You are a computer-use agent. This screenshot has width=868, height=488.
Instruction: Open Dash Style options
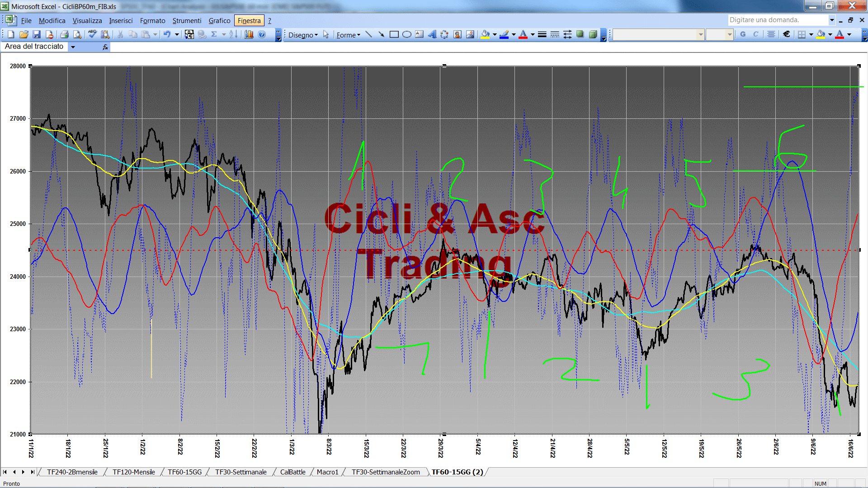555,34
